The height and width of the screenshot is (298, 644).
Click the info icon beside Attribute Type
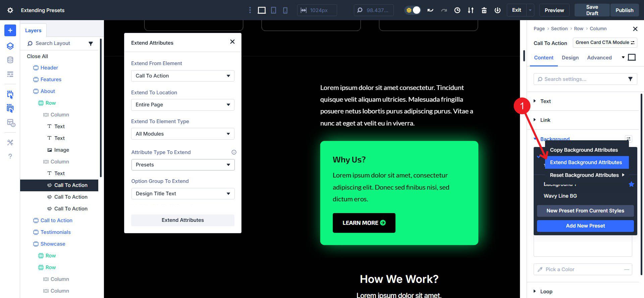(x=234, y=152)
